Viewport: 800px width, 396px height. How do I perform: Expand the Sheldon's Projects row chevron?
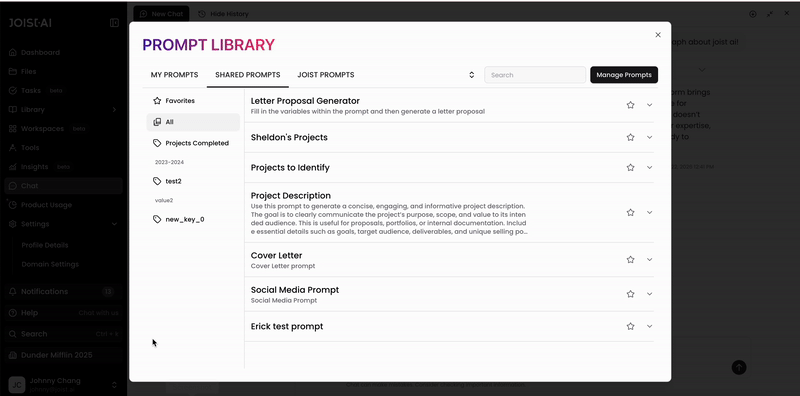(x=649, y=137)
